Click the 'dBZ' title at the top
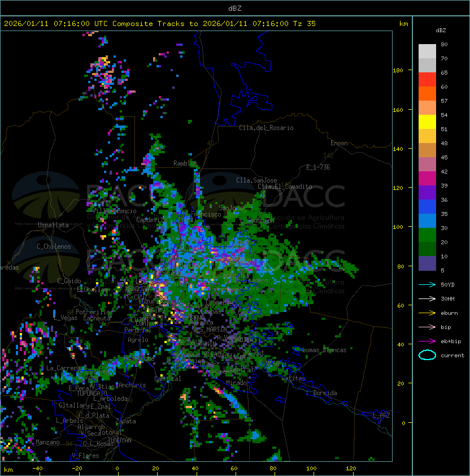 pyautogui.click(x=235, y=8)
